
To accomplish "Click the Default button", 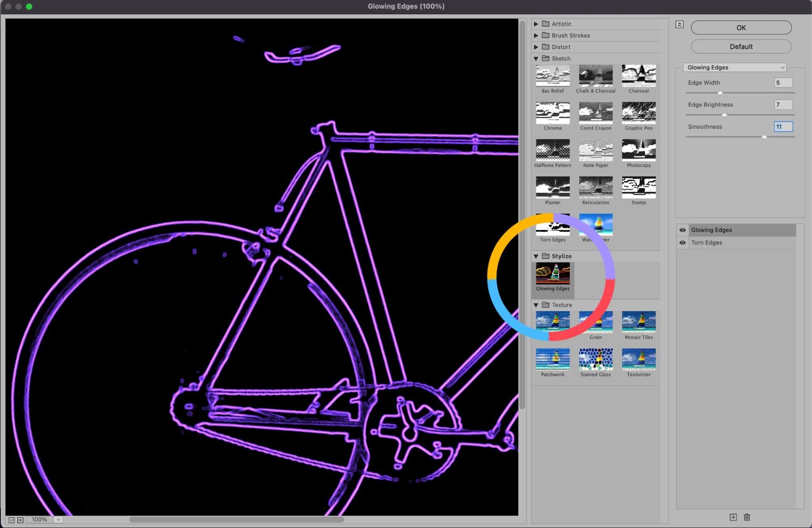I will click(x=741, y=47).
